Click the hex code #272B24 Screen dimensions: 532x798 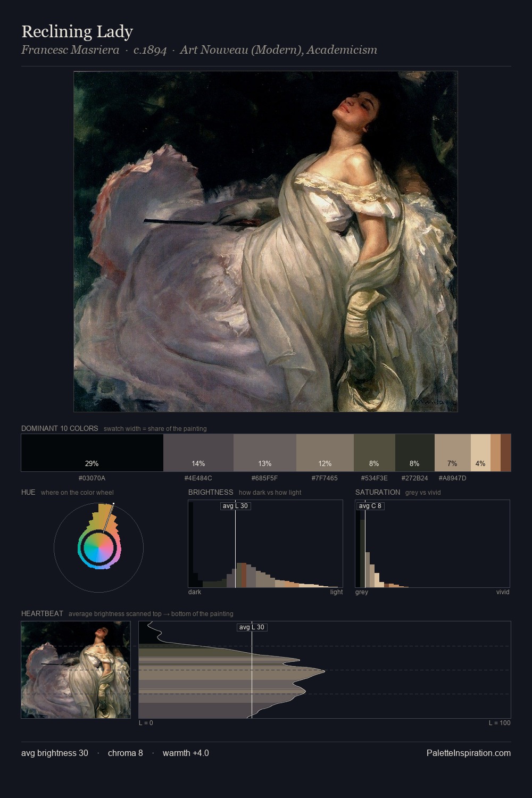tap(414, 478)
